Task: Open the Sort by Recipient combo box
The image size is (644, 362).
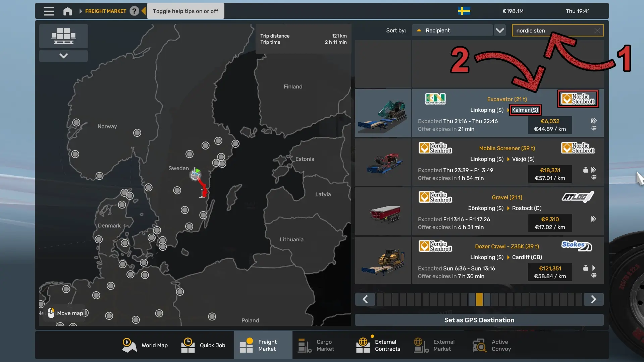Action: pos(452,31)
